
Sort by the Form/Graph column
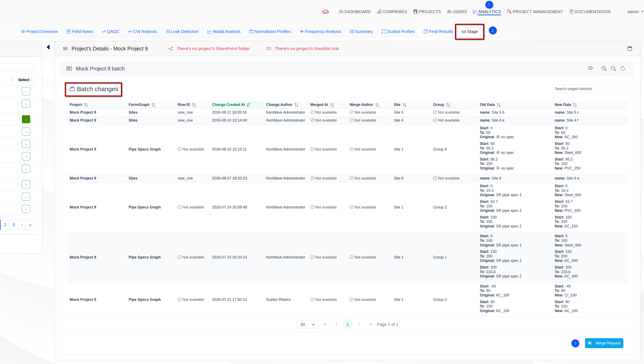[153, 105]
